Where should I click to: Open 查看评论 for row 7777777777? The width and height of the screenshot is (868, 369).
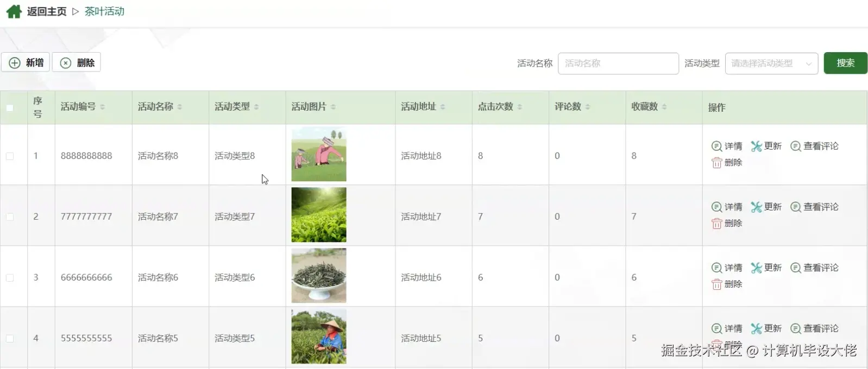coord(814,207)
